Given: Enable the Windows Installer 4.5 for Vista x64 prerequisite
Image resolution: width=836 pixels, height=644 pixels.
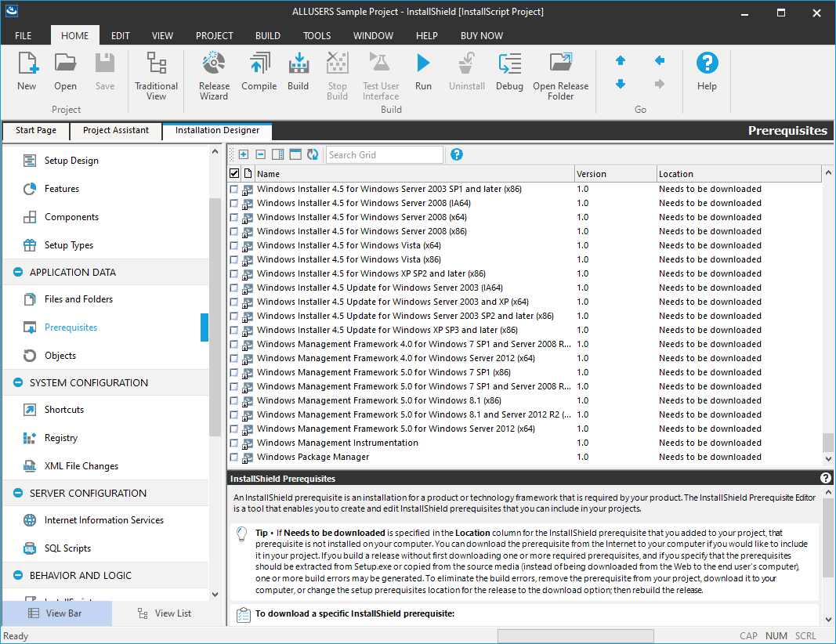Looking at the screenshot, I should pos(233,245).
